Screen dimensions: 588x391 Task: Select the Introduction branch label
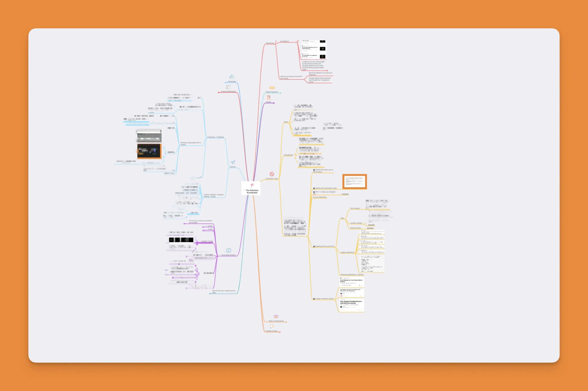pyautogui.click(x=270, y=43)
